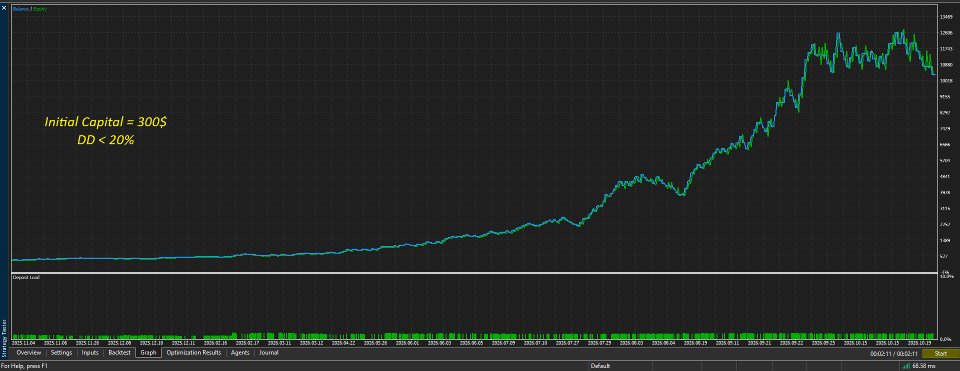Screen dimensions: 960x371
Task: Click the For Help, press F1 text
Action: click(x=24, y=366)
